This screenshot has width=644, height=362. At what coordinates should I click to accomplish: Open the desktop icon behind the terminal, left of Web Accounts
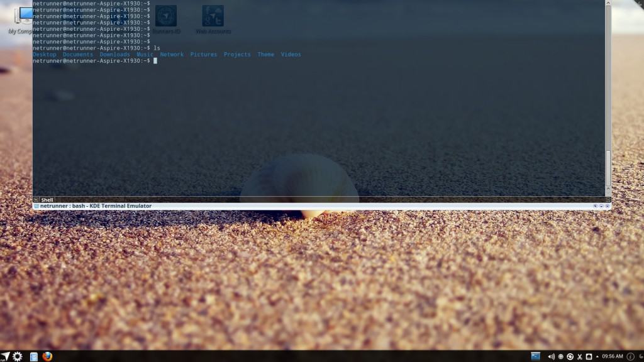[166, 19]
